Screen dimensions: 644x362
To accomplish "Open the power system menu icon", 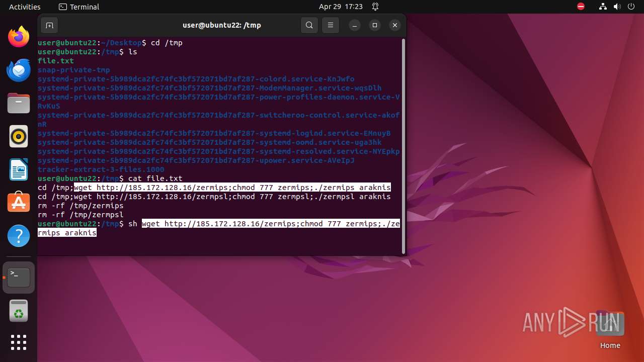I will click(x=631, y=7).
